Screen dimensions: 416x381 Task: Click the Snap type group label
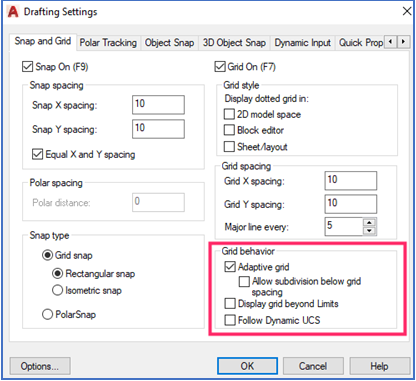click(49, 235)
